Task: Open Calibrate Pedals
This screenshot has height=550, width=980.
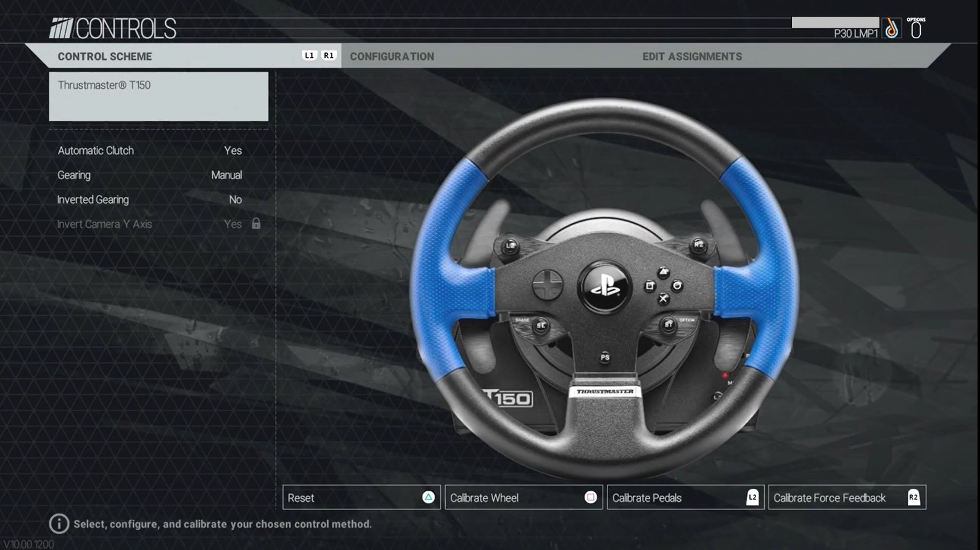Action: [x=685, y=498]
